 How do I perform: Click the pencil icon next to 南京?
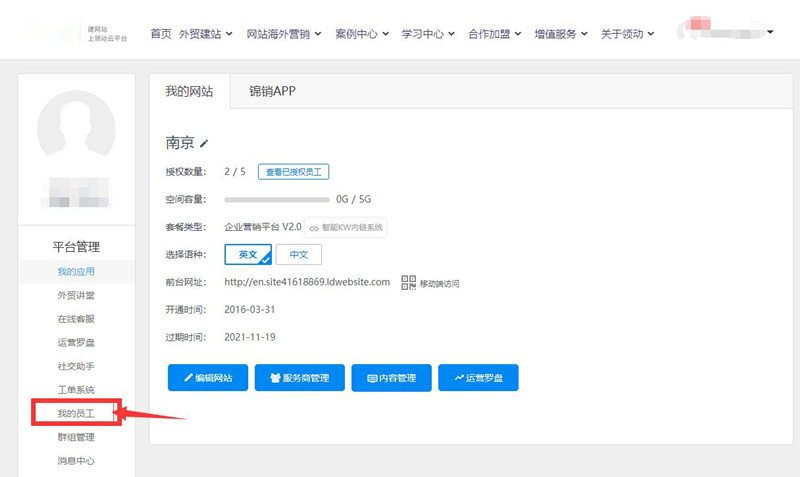pyautogui.click(x=205, y=144)
